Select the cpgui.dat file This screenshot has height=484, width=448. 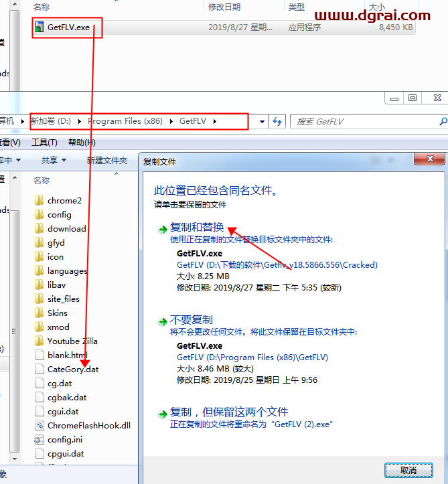pos(60,453)
